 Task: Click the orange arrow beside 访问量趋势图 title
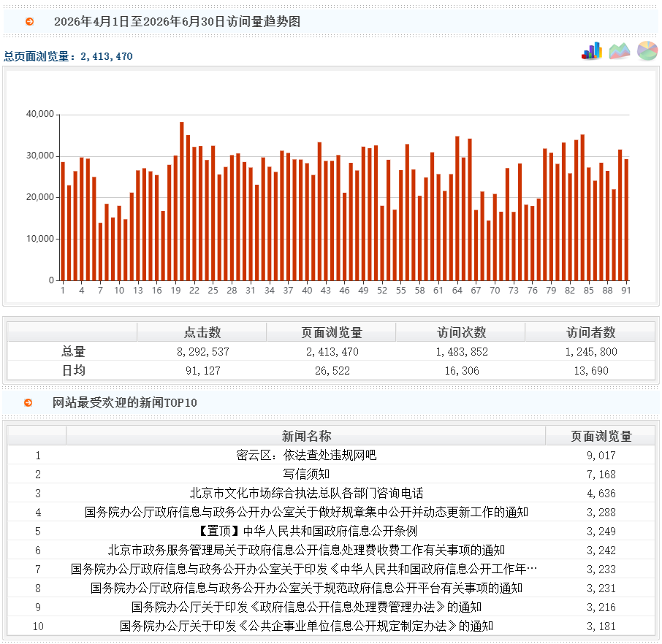(29, 21)
